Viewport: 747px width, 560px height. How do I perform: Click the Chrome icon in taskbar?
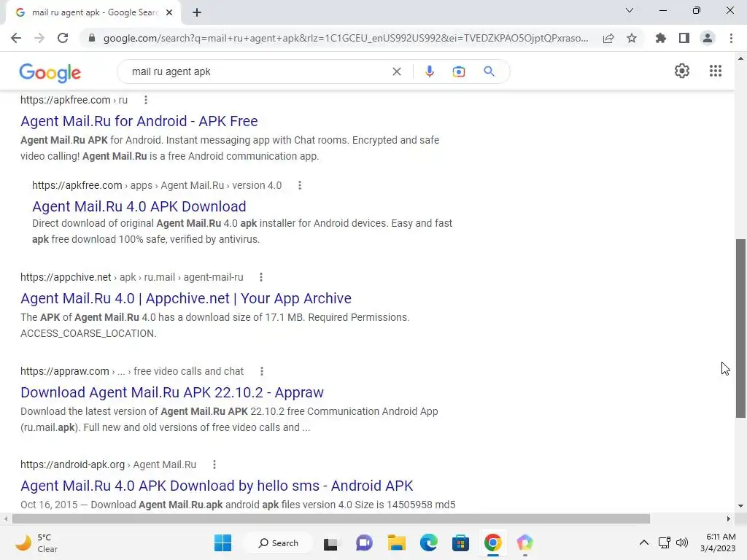tap(492, 542)
